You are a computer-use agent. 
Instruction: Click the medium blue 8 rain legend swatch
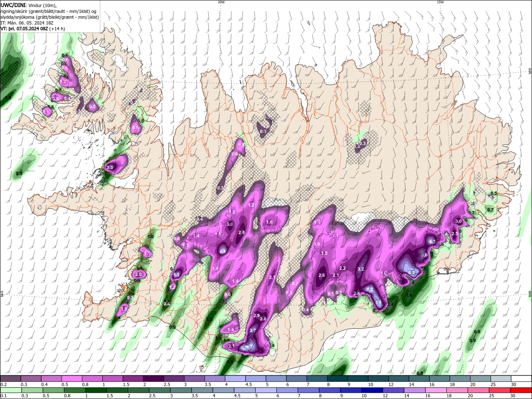coord(330,390)
